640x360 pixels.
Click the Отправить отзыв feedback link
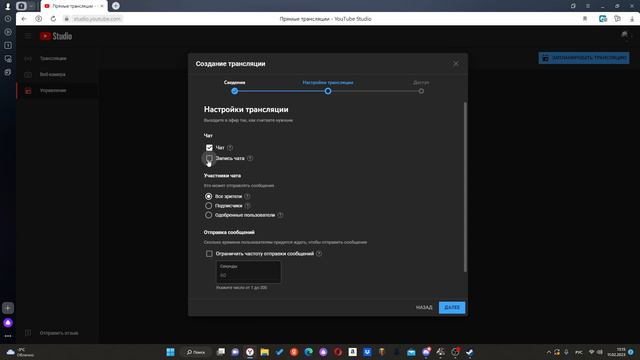(x=59, y=333)
